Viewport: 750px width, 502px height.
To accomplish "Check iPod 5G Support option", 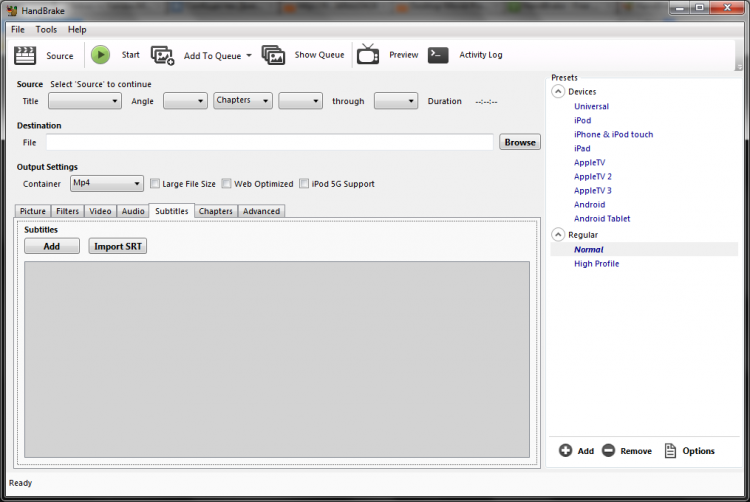I will [304, 184].
